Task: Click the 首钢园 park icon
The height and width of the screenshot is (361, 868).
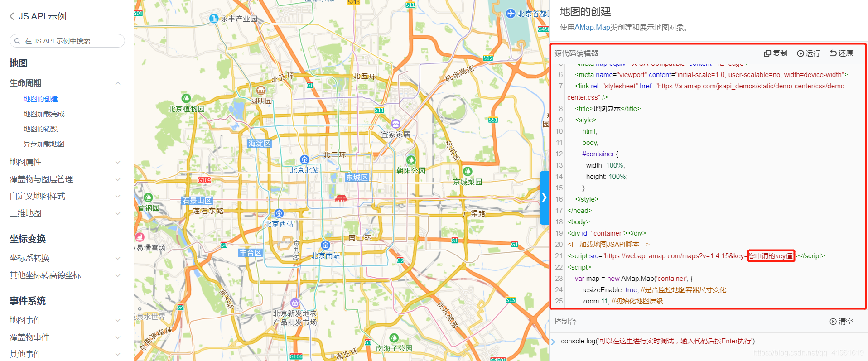Action: tap(148, 197)
